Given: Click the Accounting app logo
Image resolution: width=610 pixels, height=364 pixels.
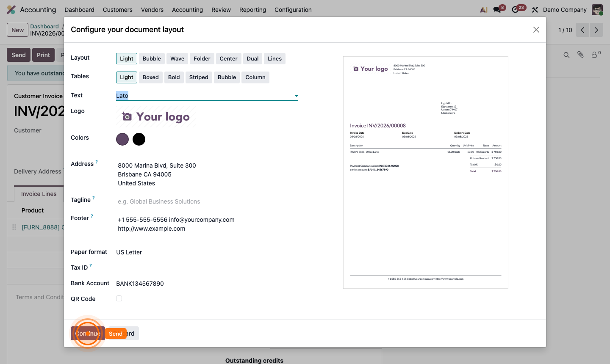Looking at the screenshot, I should tap(11, 9).
